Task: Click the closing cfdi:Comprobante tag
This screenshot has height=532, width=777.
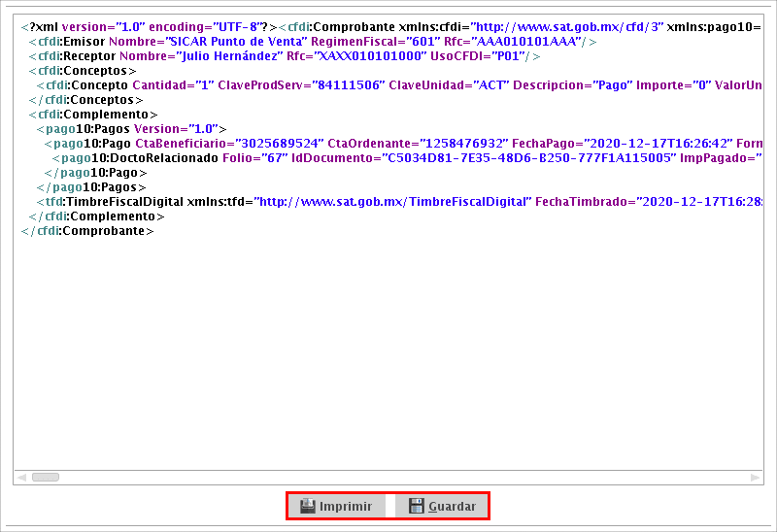Action: point(87,230)
